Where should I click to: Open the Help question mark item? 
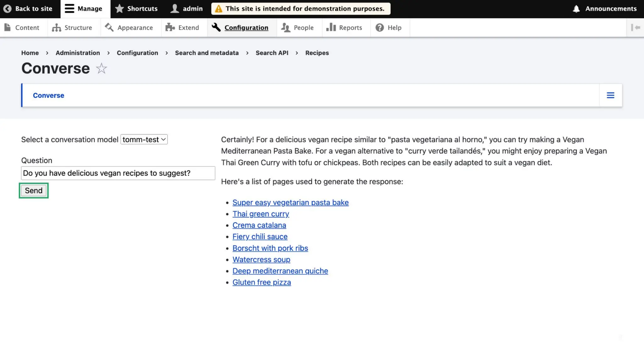[388, 28]
